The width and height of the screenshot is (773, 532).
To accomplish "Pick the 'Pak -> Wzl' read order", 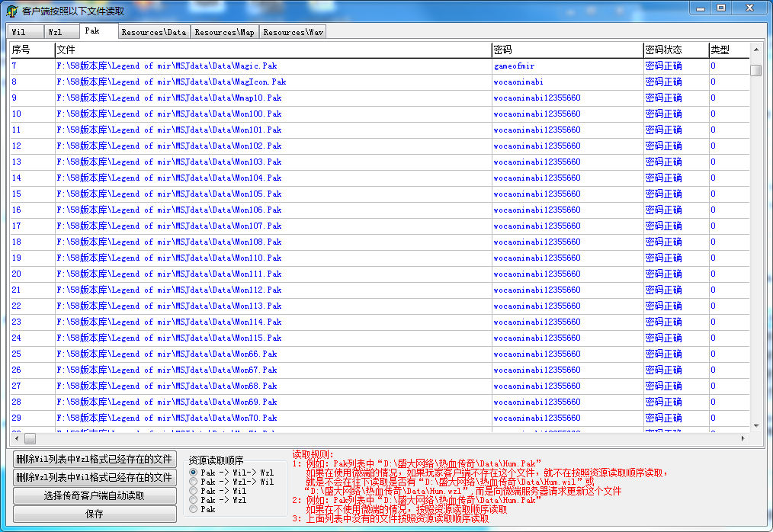I will tap(194, 500).
